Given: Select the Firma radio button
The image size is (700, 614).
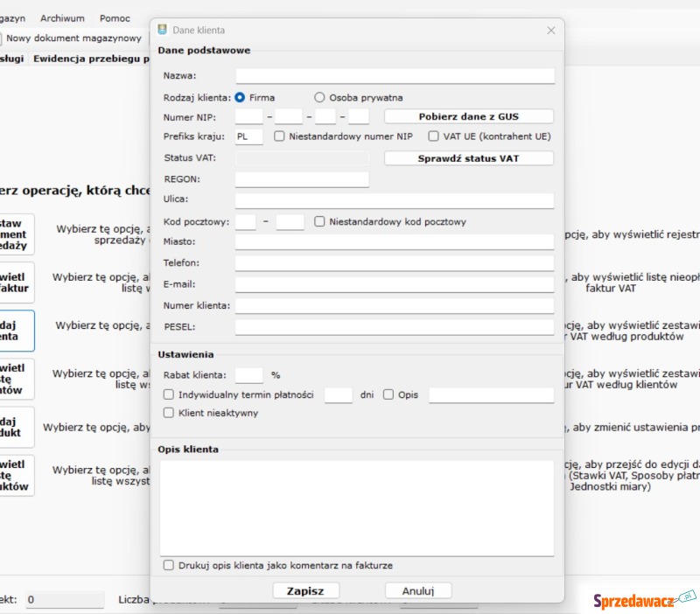Looking at the screenshot, I should 240,97.
